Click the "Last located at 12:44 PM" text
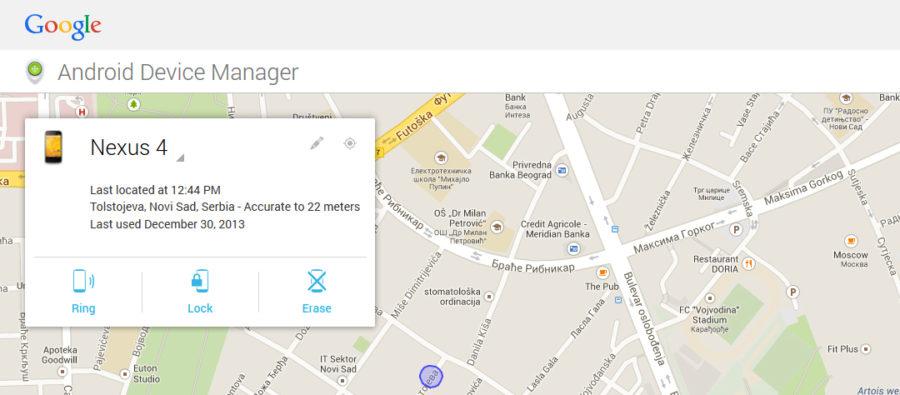900x395 pixels. pos(155,190)
